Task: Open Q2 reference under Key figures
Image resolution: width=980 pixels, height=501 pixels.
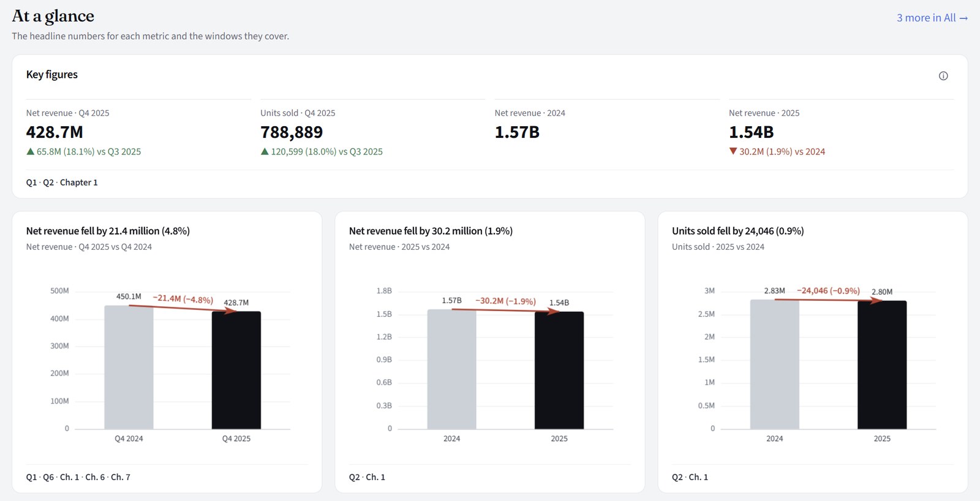Action: [48, 183]
